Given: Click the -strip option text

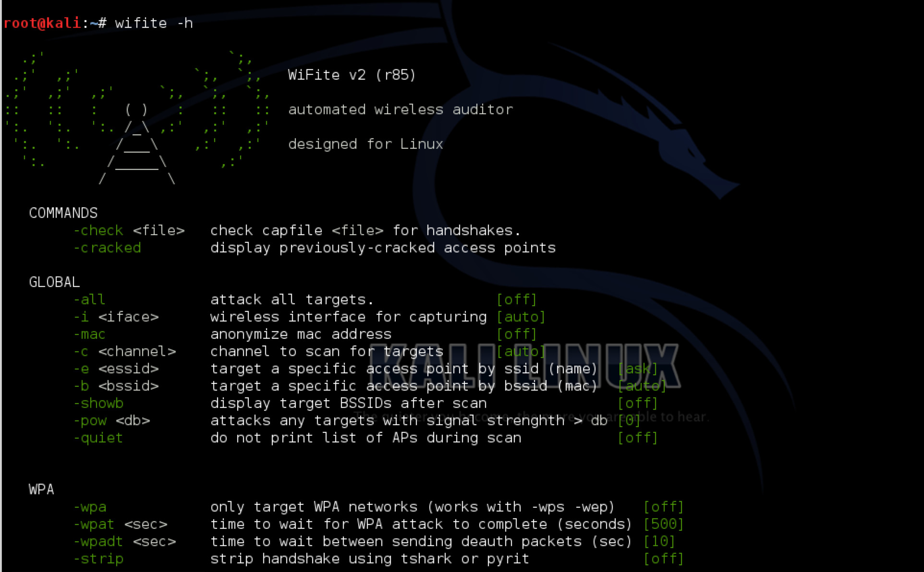Looking at the screenshot, I should (x=98, y=559).
